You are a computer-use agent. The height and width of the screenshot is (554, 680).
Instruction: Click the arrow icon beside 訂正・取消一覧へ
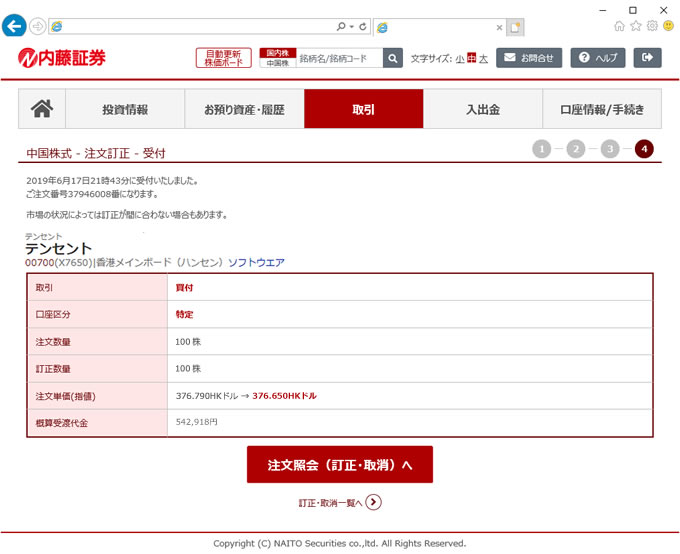[x=373, y=502]
